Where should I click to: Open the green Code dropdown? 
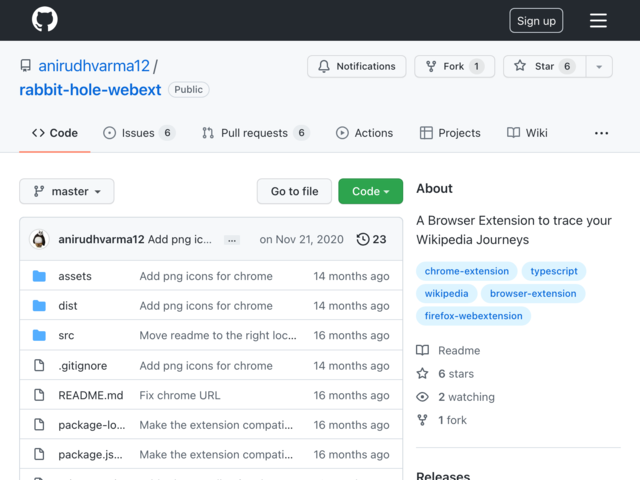[x=371, y=191]
